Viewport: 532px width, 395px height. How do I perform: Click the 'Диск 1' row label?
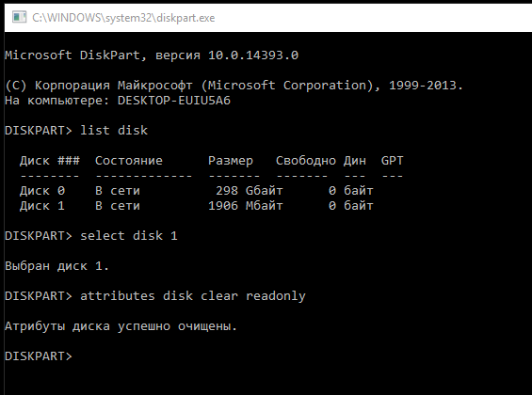42,206
